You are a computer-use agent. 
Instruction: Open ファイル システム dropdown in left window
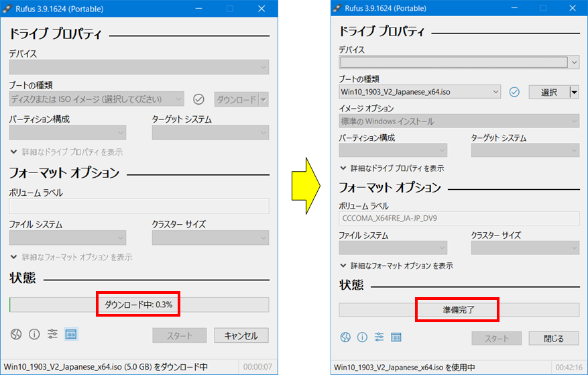tap(68, 237)
